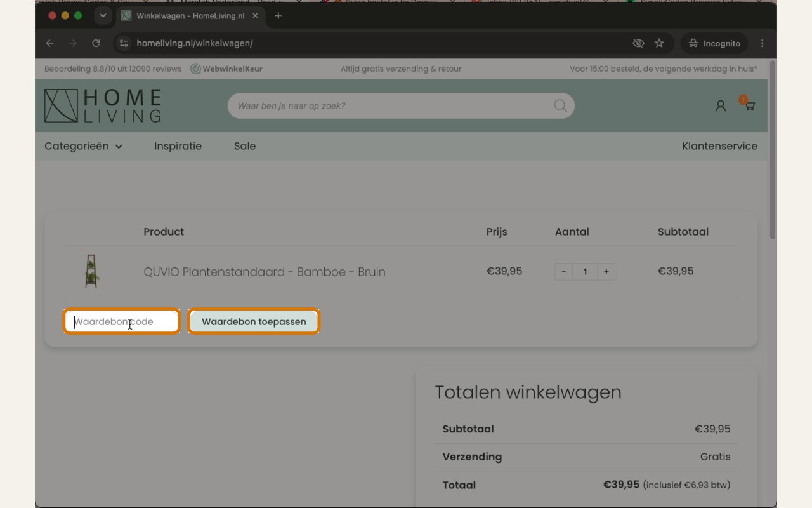This screenshot has width=812, height=508.
Task: Open the Inspiratie menu item
Action: [x=178, y=146]
